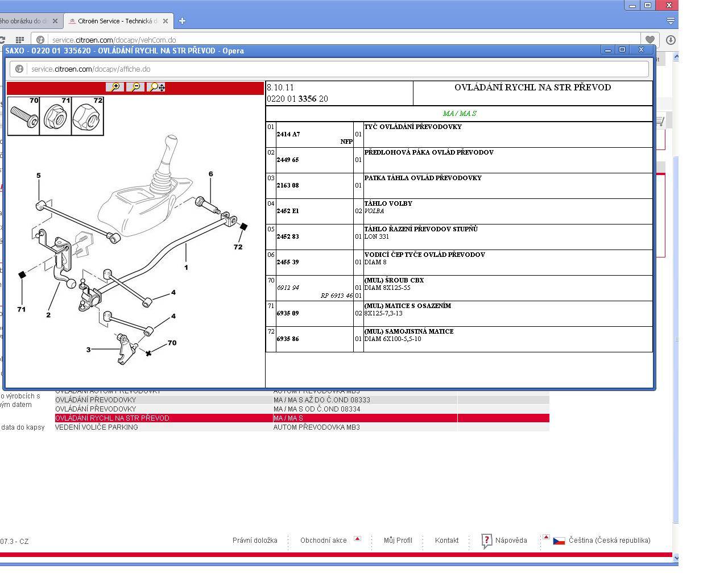
Task: Click the site info icon in the main address bar
Action: click(40, 40)
